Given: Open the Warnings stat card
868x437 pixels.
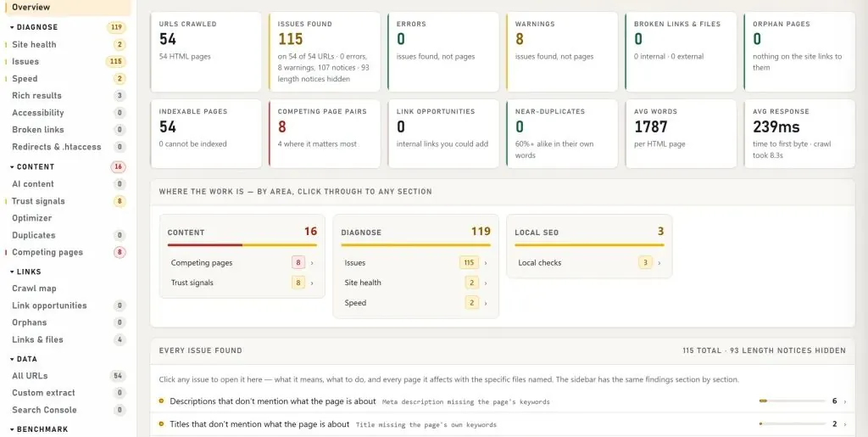Looking at the screenshot, I should point(562,52).
